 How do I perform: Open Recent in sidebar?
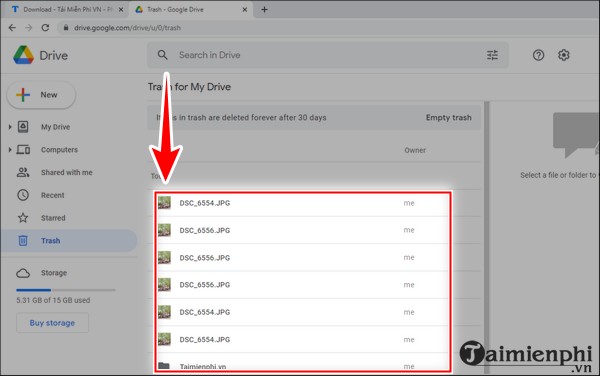(52, 195)
